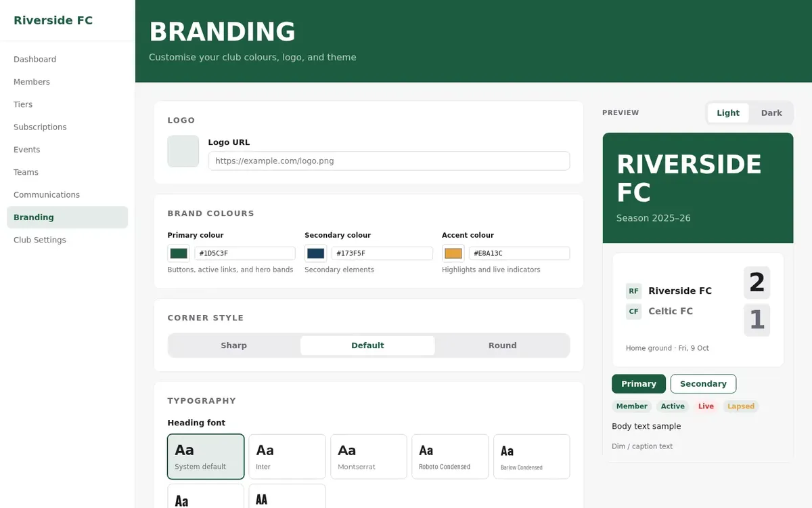Choose the Roboto Condensed heading font

451,457
